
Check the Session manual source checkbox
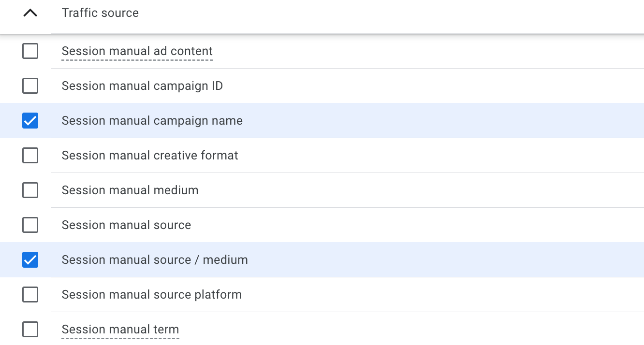coord(30,225)
